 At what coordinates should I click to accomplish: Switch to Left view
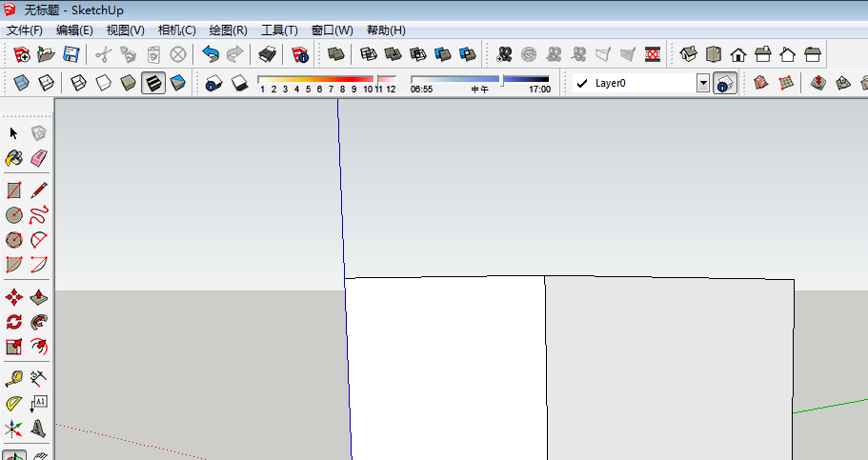click(813, 54)
